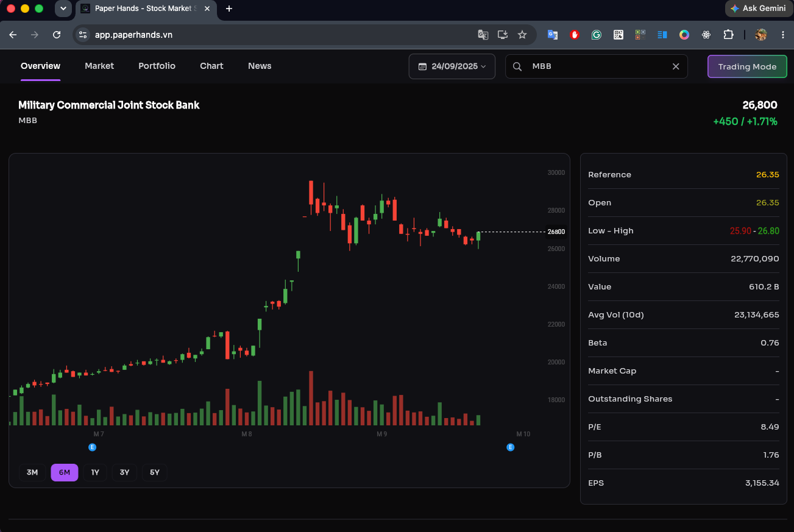Click the Military Commercial Joint Stock Bank title
This screenshot has width=794, height=532.
click(x=109, y=105)
